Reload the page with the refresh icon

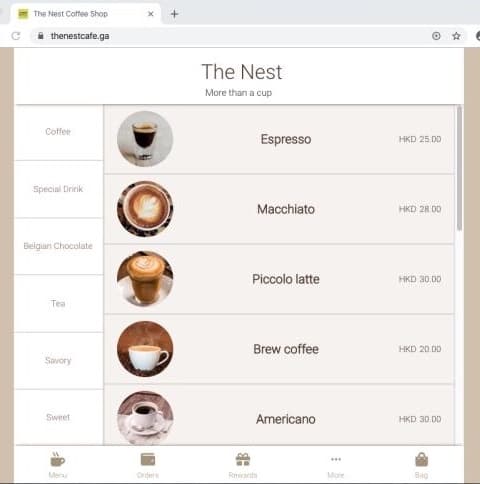pos(16,36)
